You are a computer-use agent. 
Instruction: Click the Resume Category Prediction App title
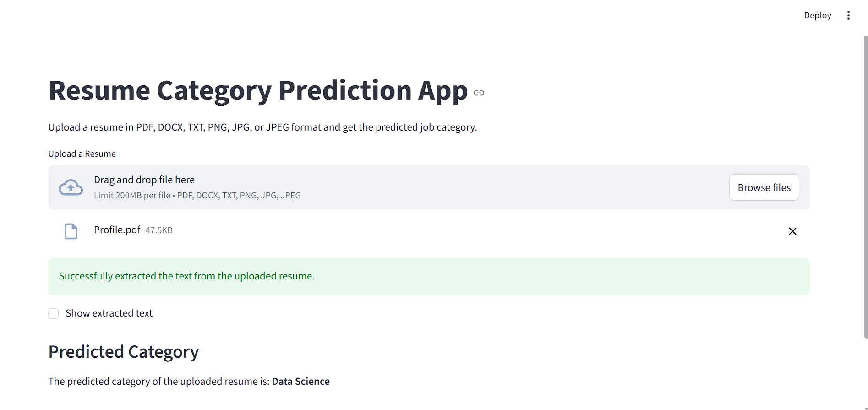[x=258, y=91]
